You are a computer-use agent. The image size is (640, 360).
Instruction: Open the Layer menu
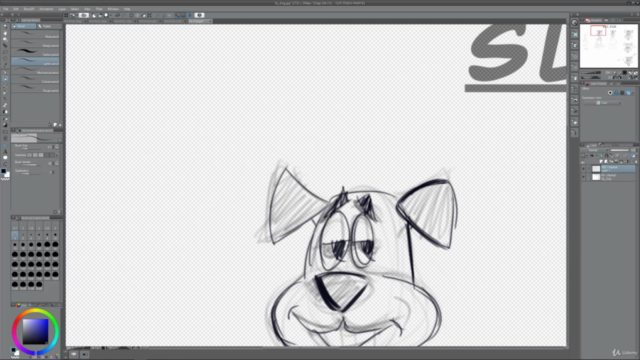point(62,9)
